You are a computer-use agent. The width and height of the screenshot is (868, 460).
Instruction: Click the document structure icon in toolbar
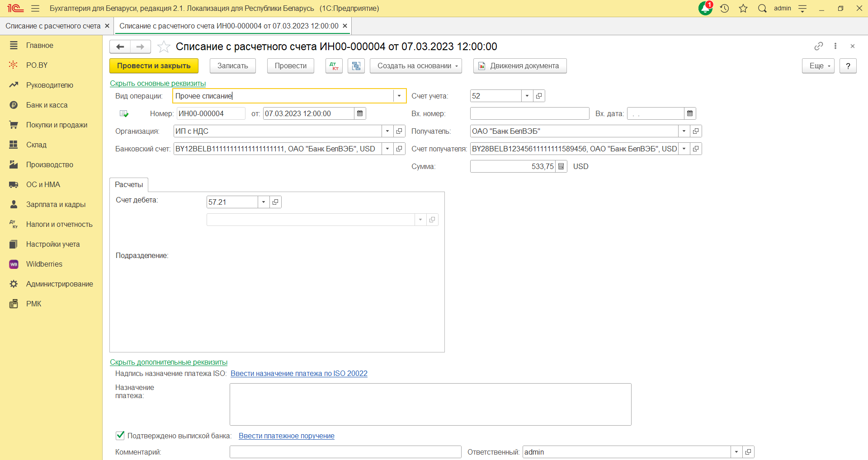(x=356, y=66)
